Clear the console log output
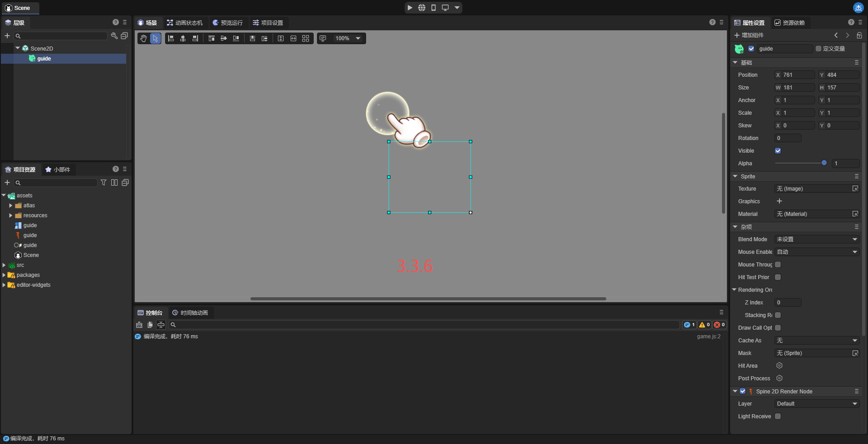This screenshot has height=444, width=868. pos(139,325)
